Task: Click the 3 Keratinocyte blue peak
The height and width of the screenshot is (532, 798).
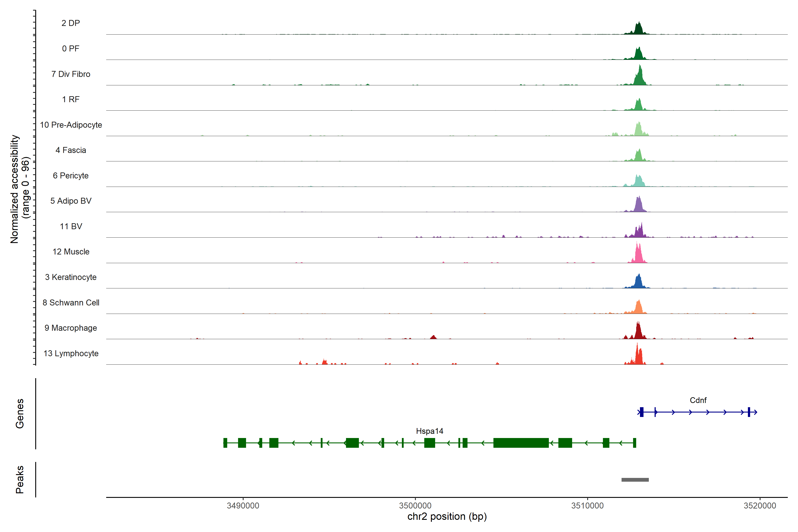Action: point(639,282)
